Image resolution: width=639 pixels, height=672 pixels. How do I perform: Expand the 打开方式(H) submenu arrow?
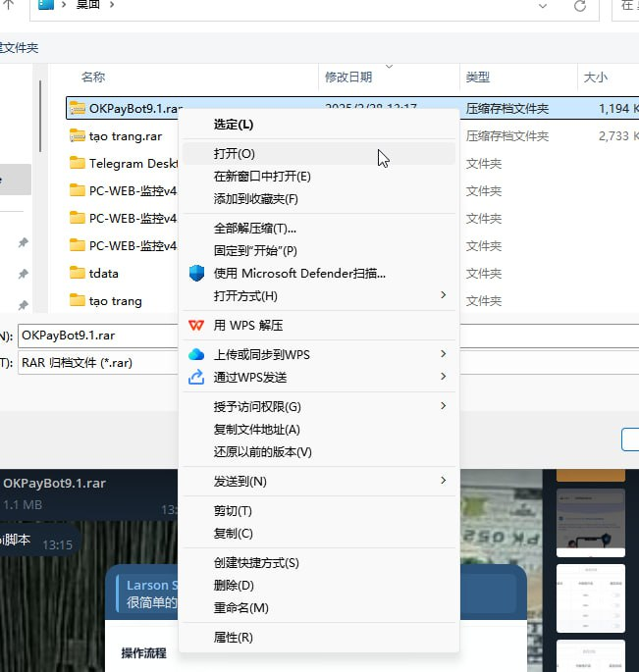coord(444,295)
